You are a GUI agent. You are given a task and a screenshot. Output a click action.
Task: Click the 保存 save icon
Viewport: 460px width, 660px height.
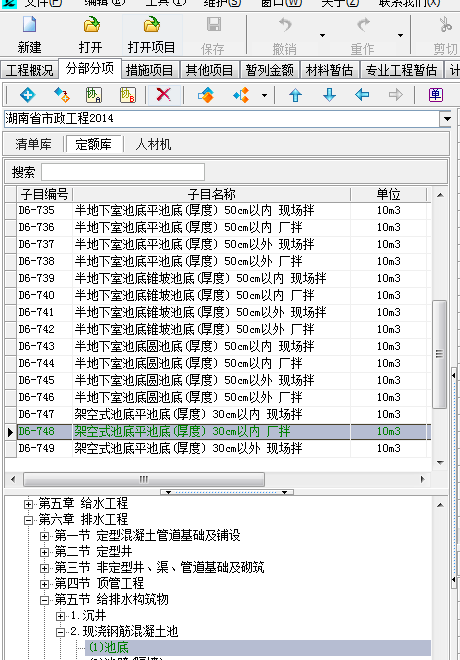coord(214,24)
